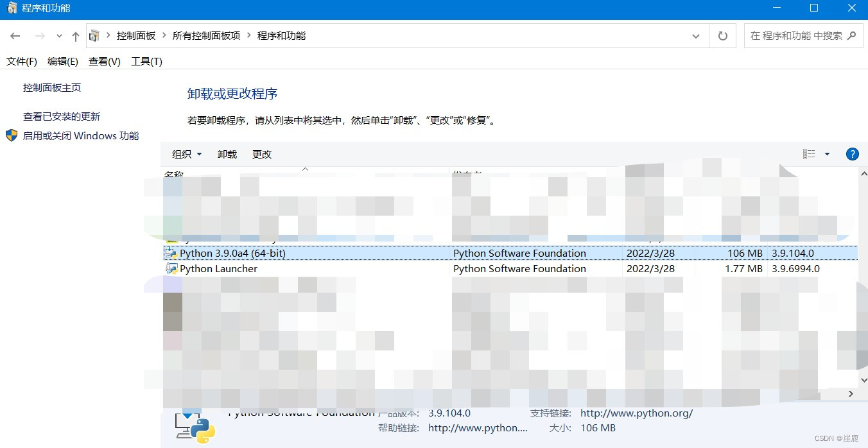Click the 更改 toolbar button
The image size is (868, 448).
click(x=262, y=154)
